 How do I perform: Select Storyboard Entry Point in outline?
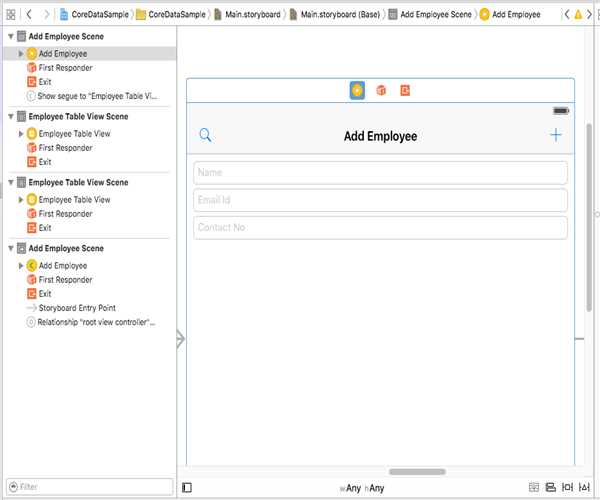(77, 308)
